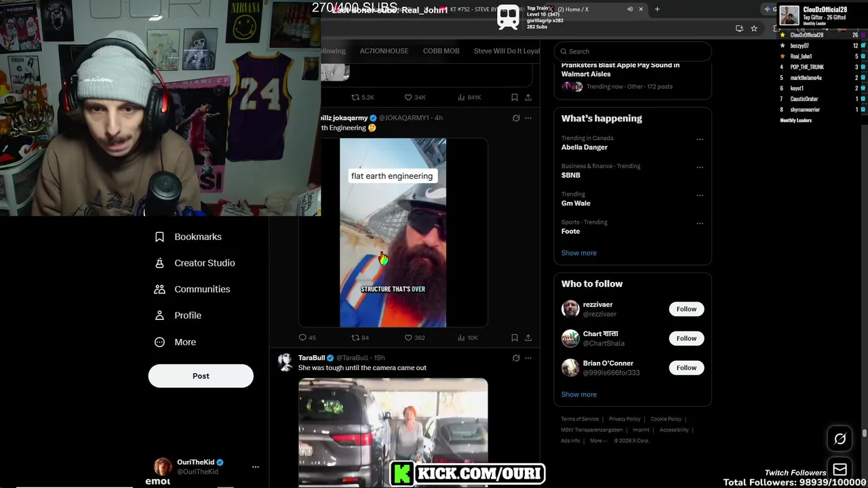Open the Cookie Policy footer link
Image resolution: width=868 pixels, height=488 pixels.
(666, 419)
